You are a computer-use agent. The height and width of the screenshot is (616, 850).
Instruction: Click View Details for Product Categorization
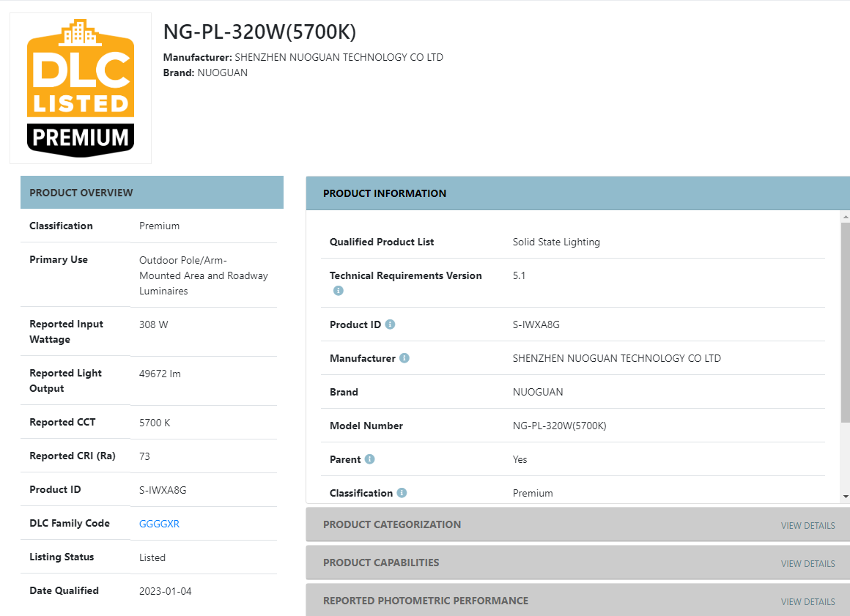click(807, 525)
